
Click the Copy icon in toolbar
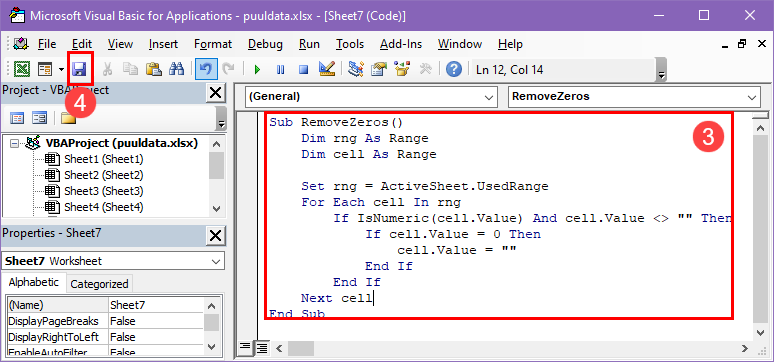130,70
